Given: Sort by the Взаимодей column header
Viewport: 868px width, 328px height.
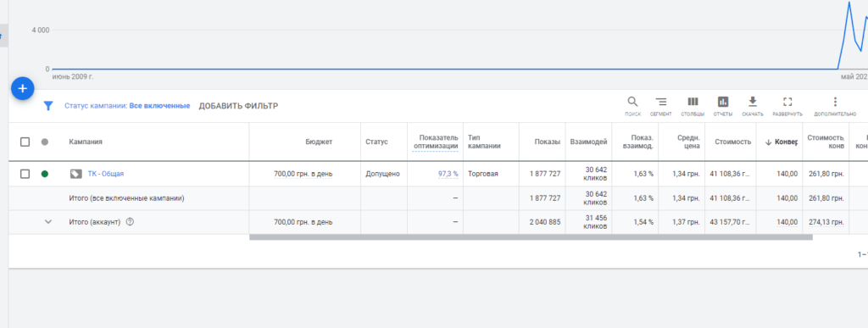Looking at the screenshot, I should pos(588,142).
